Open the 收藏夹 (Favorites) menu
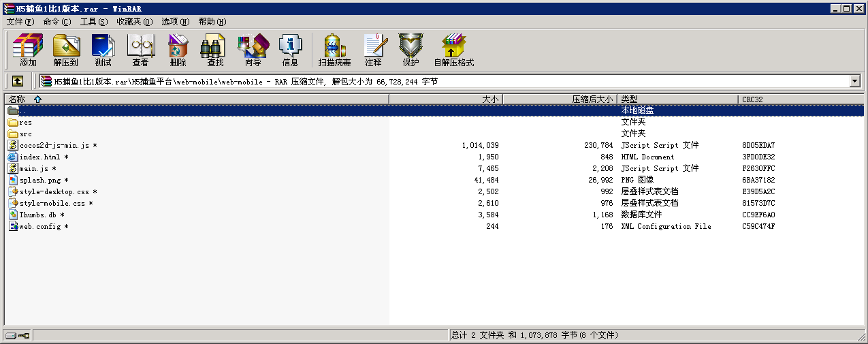 coord(134,22)
